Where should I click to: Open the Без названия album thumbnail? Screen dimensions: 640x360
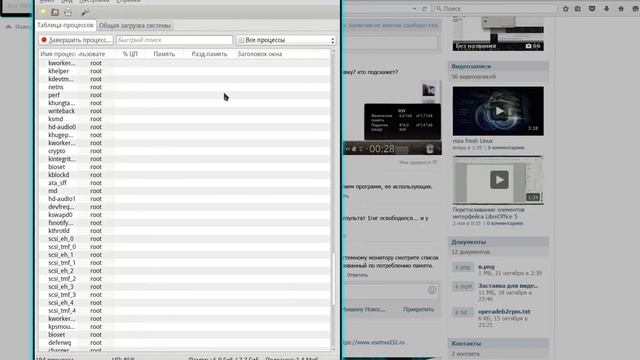(498, 33)
